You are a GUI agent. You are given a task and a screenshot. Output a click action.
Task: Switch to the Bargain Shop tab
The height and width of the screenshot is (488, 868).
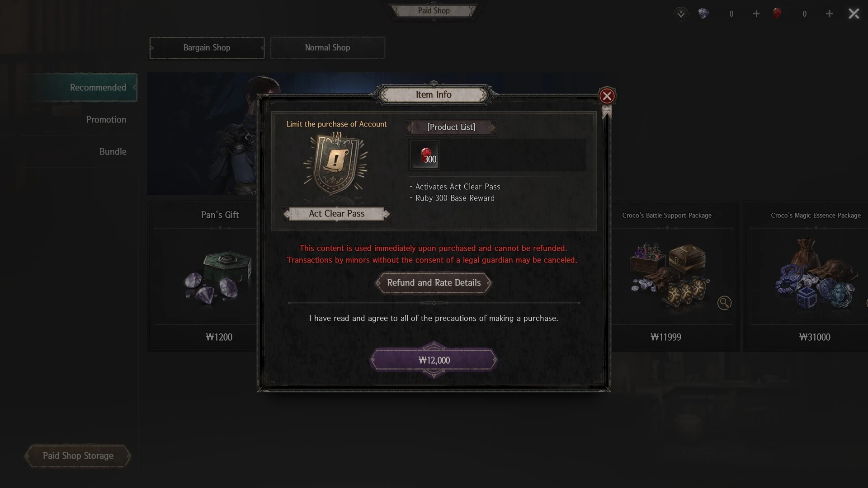pos(207,48)
